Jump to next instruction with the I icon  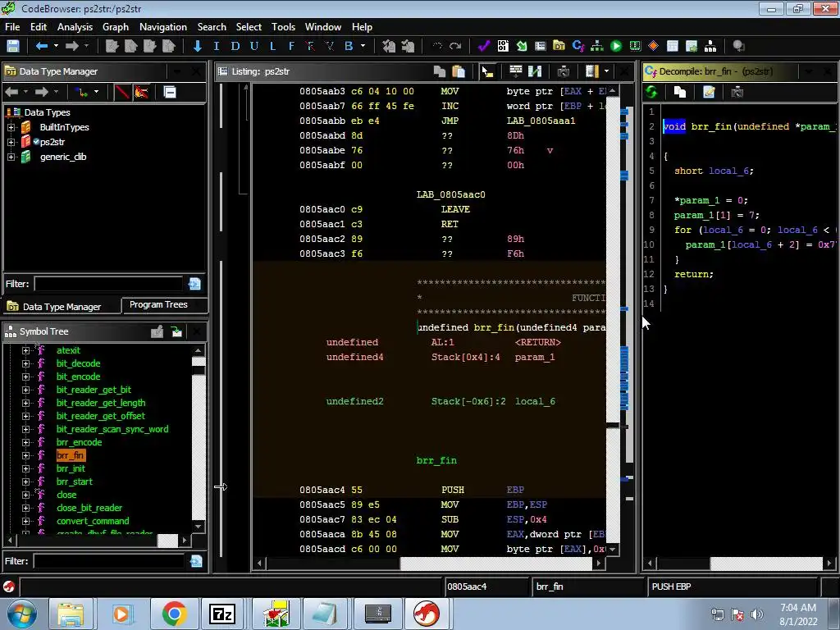217,46
